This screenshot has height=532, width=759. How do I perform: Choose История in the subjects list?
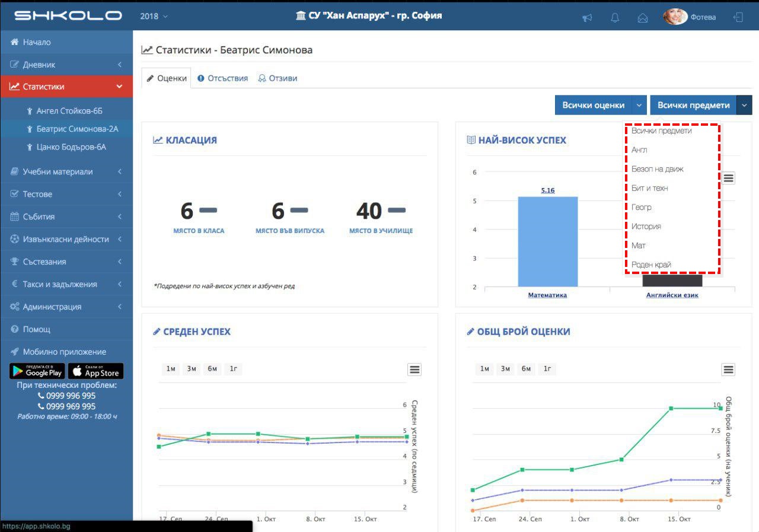(x=646, y=227)
